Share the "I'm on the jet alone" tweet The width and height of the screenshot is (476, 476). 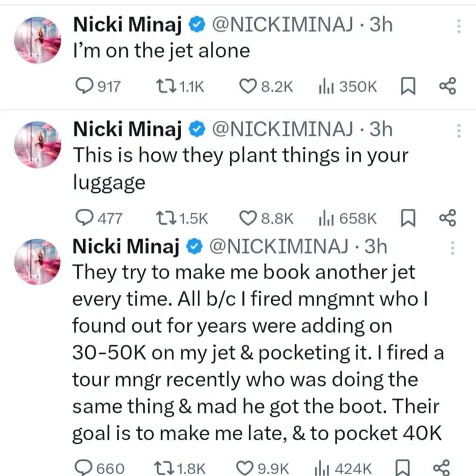coord(447,87)
